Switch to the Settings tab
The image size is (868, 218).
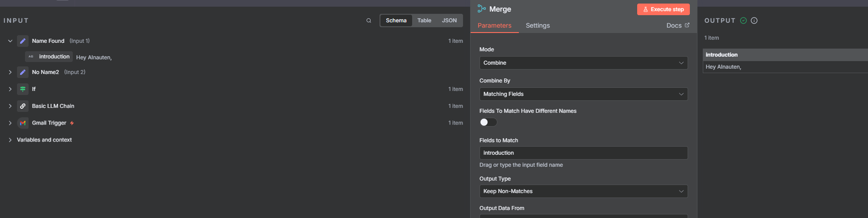[x=538, y=25]
